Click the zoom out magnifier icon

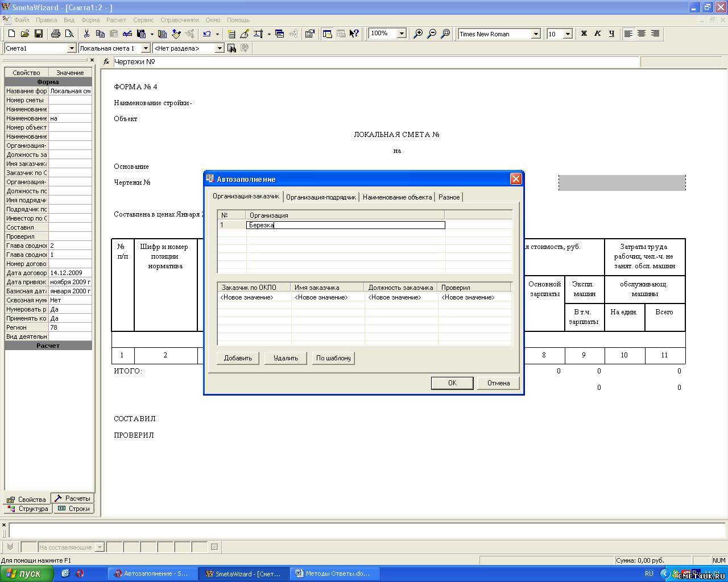432,34
